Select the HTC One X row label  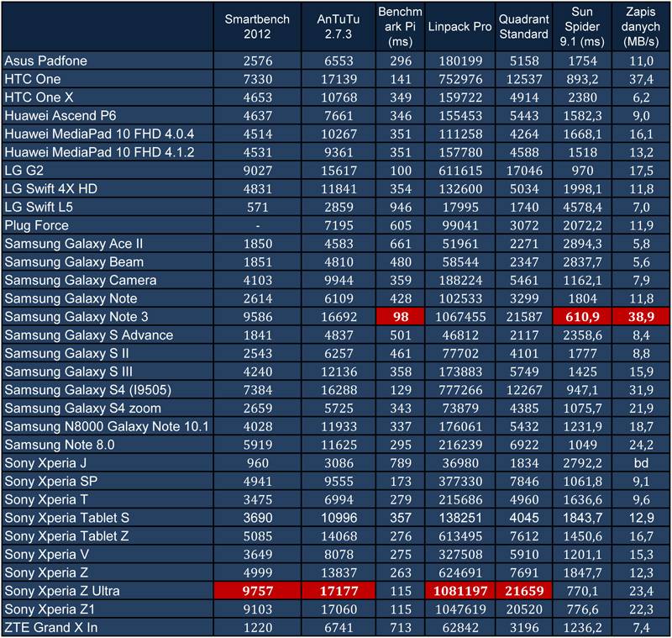[39, 98]
